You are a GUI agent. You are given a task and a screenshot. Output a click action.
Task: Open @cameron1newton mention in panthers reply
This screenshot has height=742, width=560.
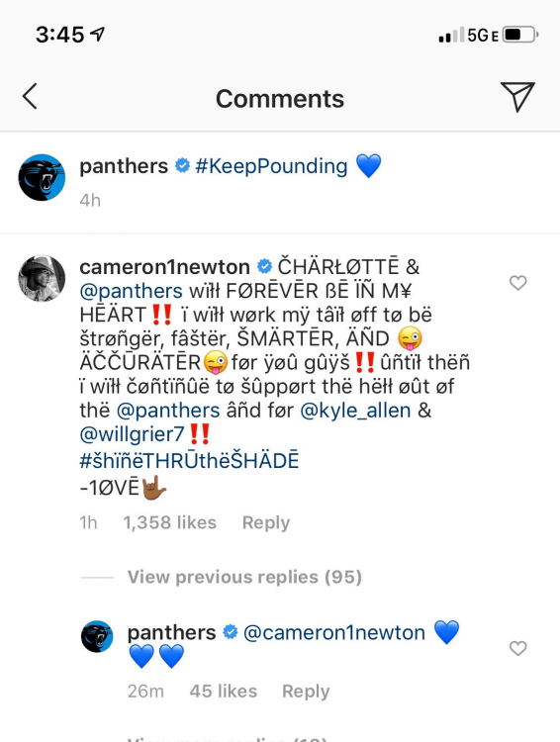coord(334,633)
